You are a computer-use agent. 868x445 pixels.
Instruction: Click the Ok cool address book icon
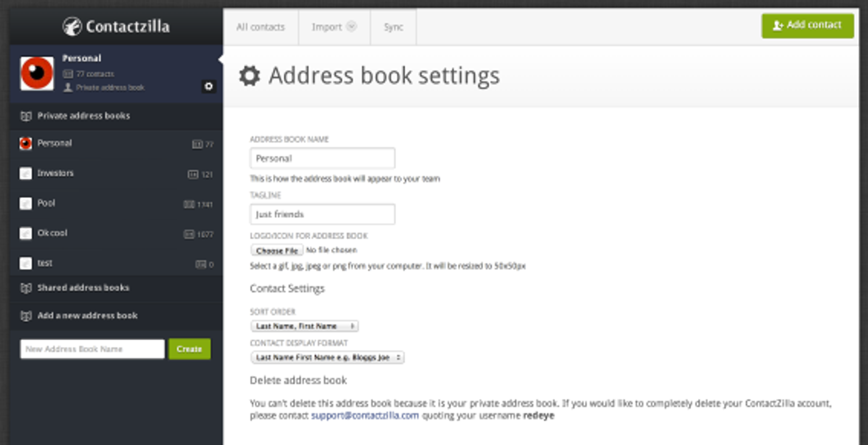click(x=25, y=233)
